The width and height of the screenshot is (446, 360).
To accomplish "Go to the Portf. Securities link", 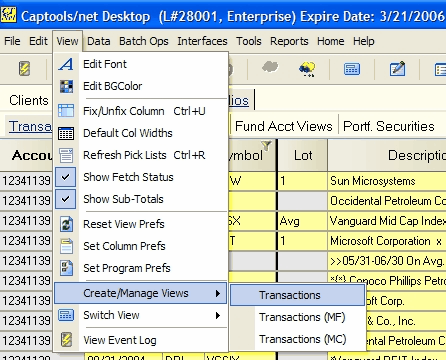I will pos(389,126).
